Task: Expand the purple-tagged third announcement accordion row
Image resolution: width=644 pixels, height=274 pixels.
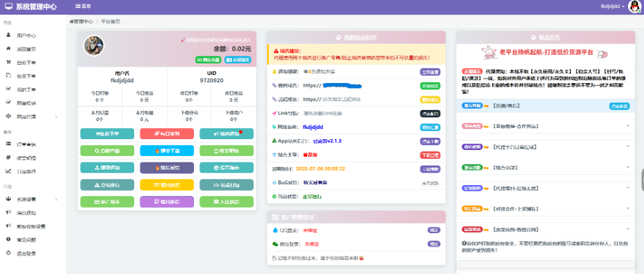Action: pyautogui.click(x=546, y=147)
